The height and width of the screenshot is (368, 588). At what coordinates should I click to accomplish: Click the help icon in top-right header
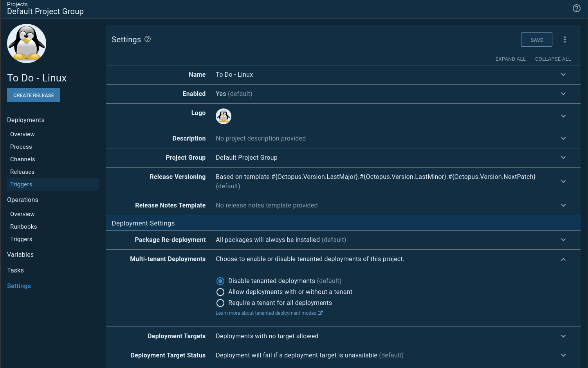coord(576,8)
